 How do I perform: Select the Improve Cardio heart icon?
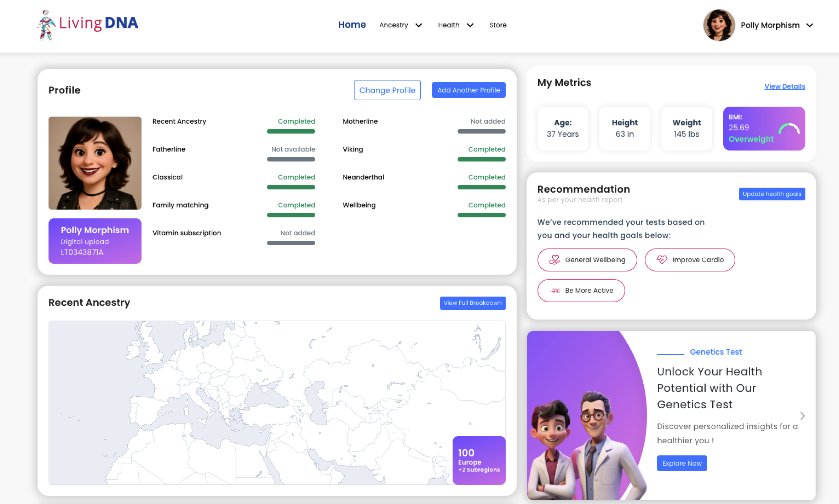coord(662,260)
